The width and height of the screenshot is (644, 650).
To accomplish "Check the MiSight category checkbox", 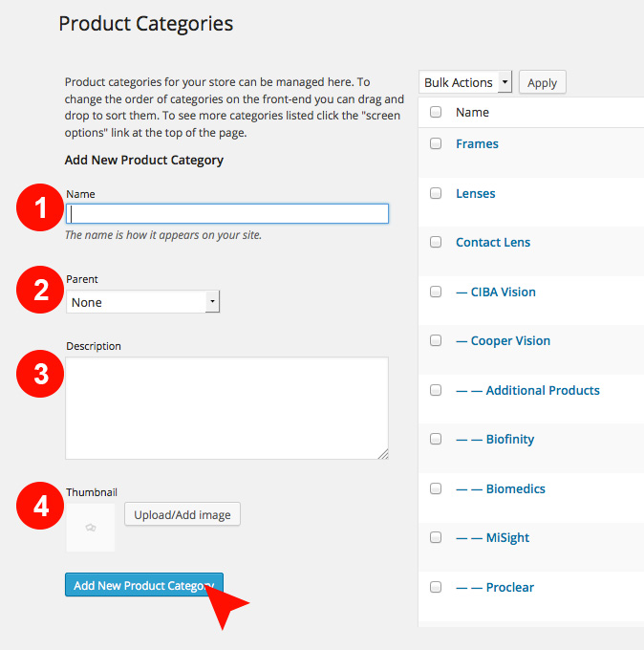I will (436, 537).
